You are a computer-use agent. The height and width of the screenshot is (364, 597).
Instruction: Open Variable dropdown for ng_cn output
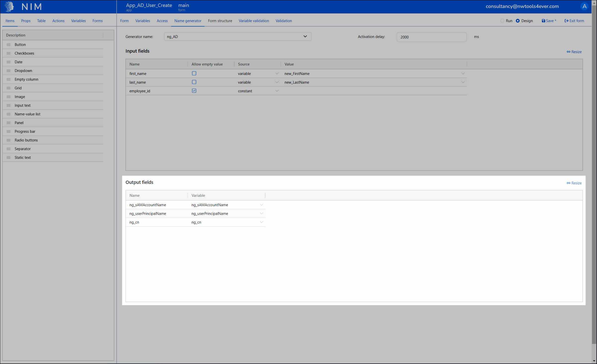point(261,222)
